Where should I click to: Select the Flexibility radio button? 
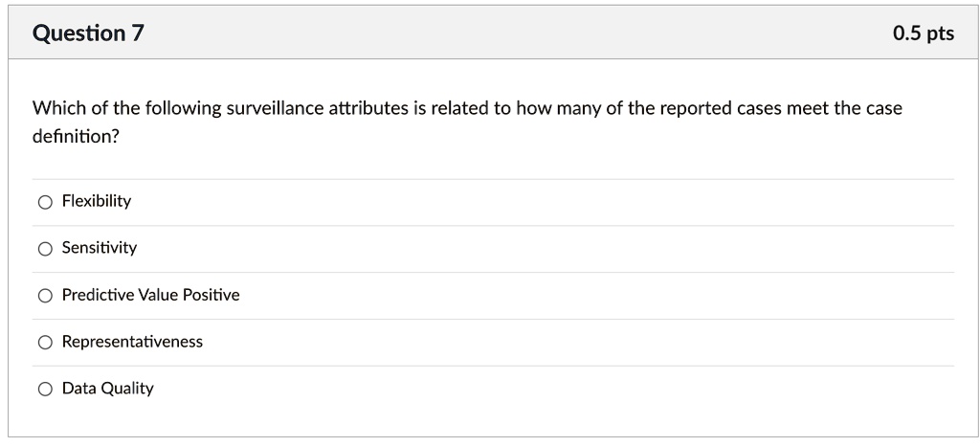[45, 202]
